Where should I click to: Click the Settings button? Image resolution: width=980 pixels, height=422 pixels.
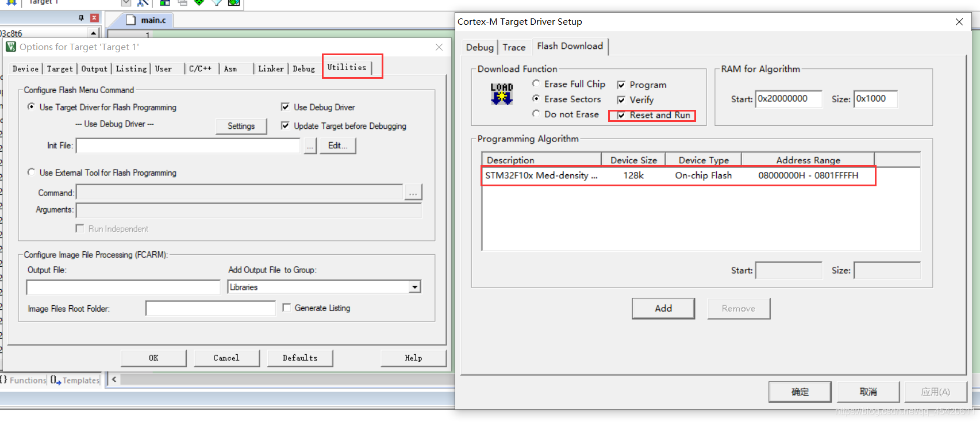241,126
